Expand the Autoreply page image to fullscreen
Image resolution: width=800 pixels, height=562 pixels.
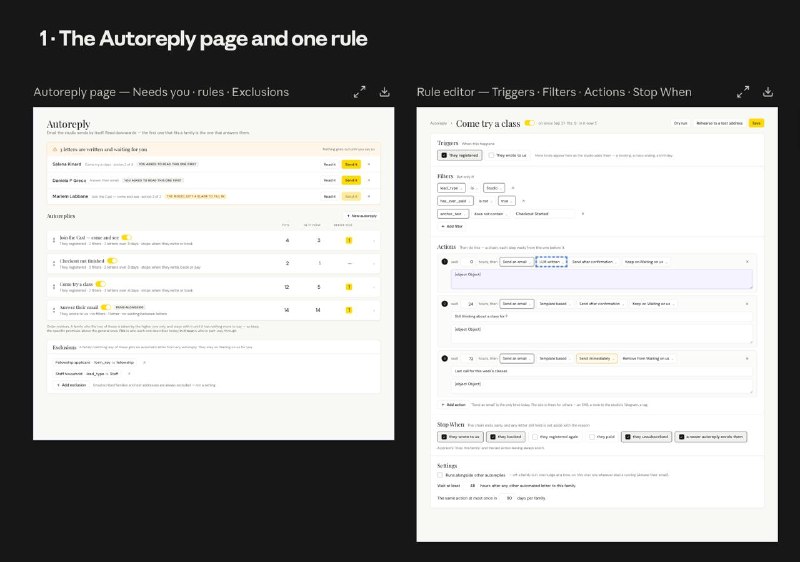coord(359,92)
